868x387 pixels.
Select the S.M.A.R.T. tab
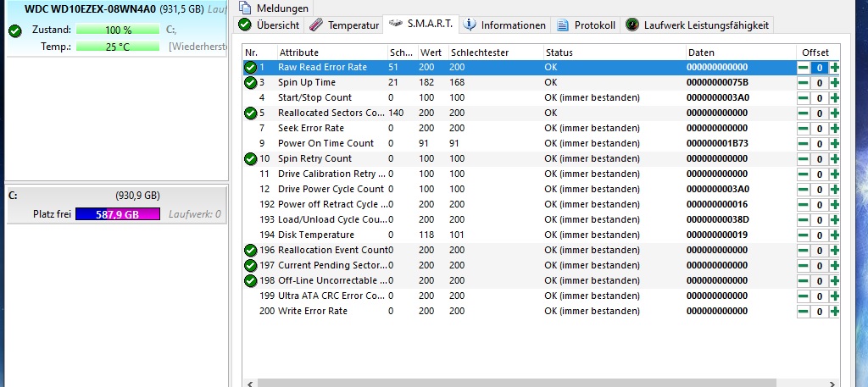coord(420,24)
